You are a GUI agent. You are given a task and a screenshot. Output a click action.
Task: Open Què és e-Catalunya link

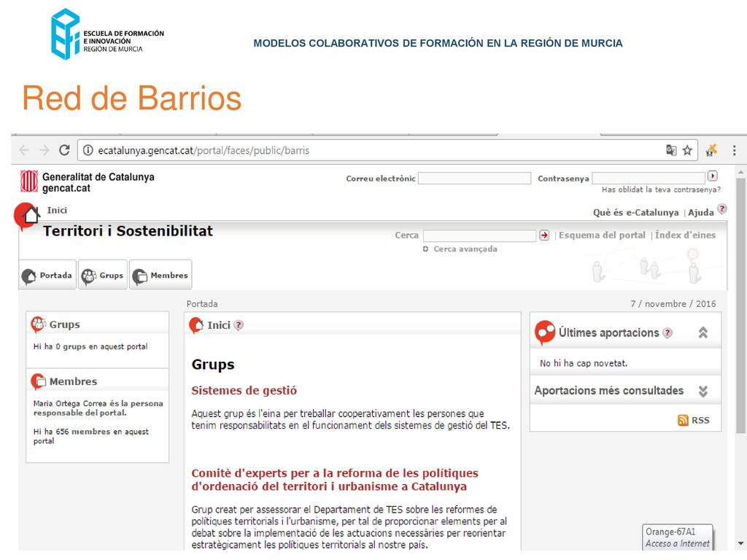635,212
